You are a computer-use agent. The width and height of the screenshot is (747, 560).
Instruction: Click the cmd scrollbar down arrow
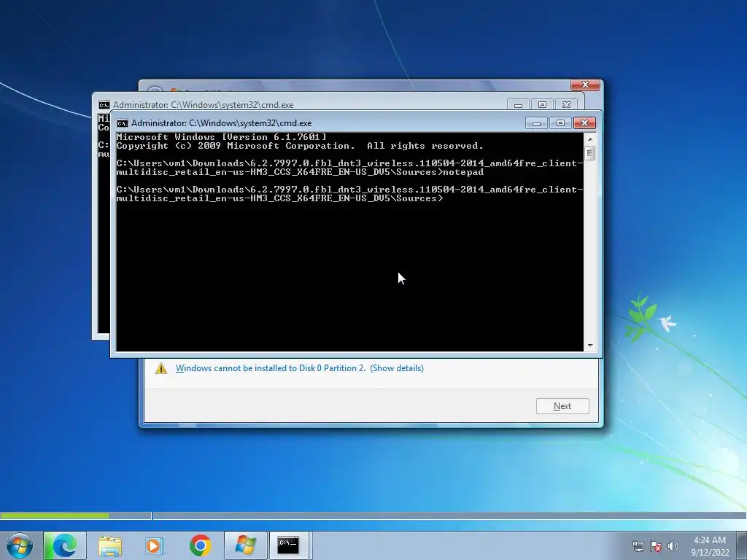pyautogui.click(x=589, y=346)
